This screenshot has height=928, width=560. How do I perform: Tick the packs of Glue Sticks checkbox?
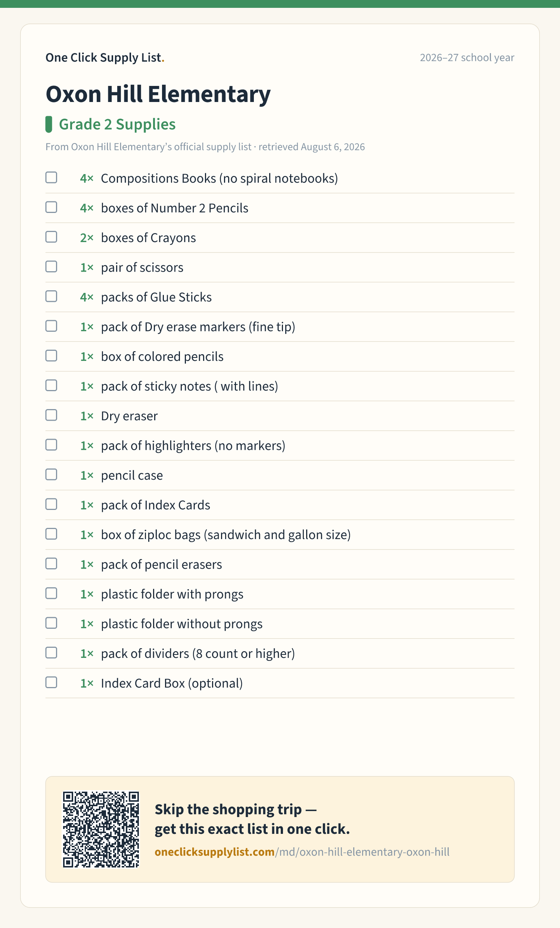(51, 296)
